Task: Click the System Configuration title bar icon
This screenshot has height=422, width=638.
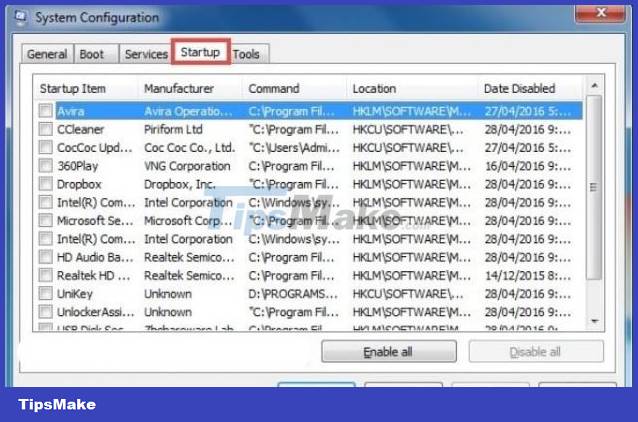Action: click(20, 17)
